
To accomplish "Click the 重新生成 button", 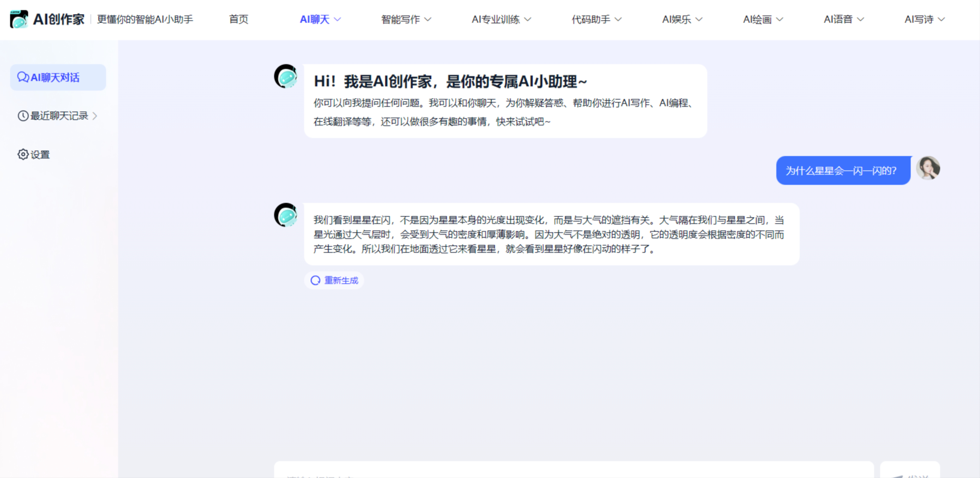I will pos(334,280).
